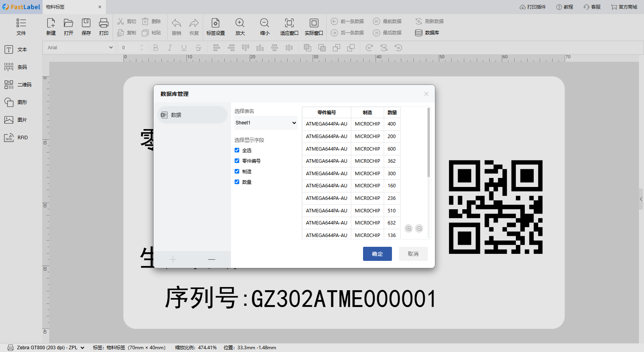Viewport: 644px width, 352px height.
Task: Open the Sheet1 table name dropdown
Action: (x=266, y=123)
